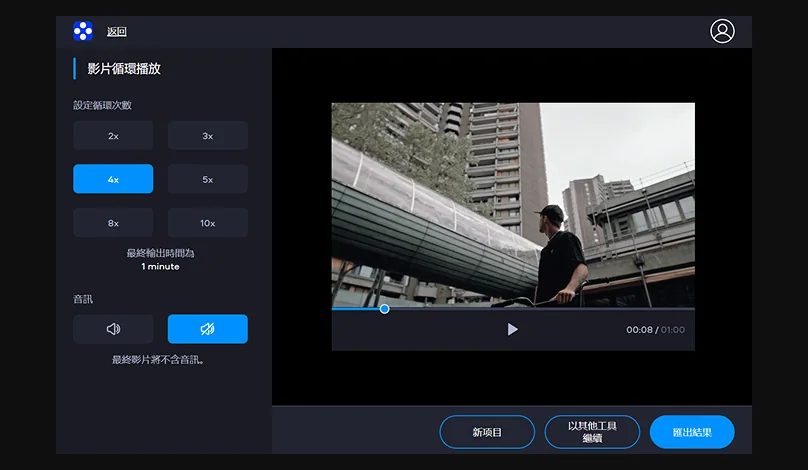Select the 10x loop option
The height and width of the screenshot is (470, 808).
tap(207, 223)
